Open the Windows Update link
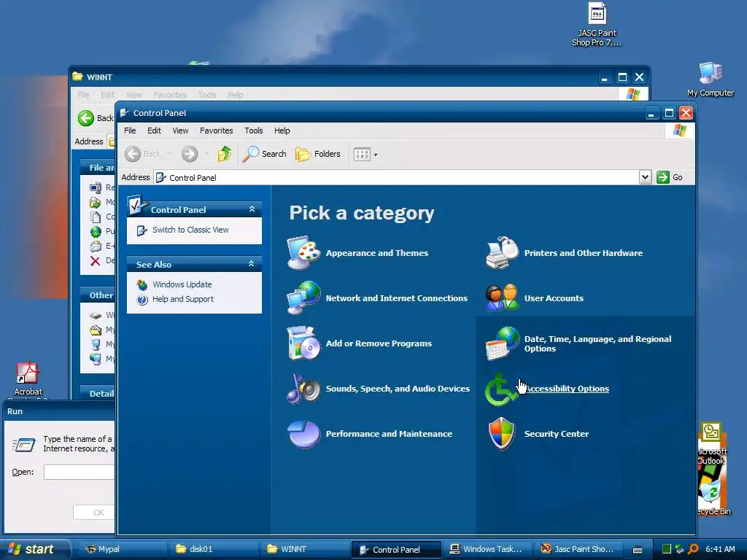 coord(182,284)
